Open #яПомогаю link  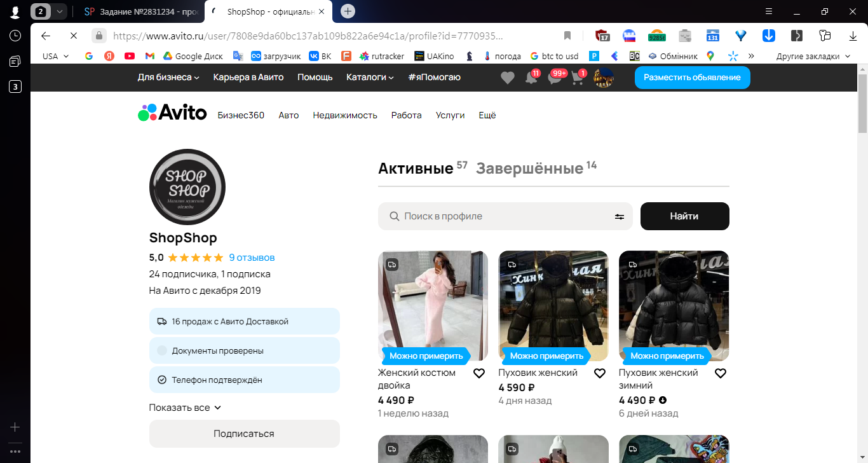pos(434,77)
